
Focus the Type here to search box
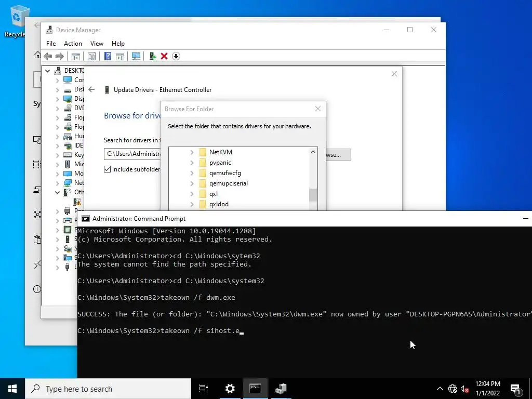108,389
